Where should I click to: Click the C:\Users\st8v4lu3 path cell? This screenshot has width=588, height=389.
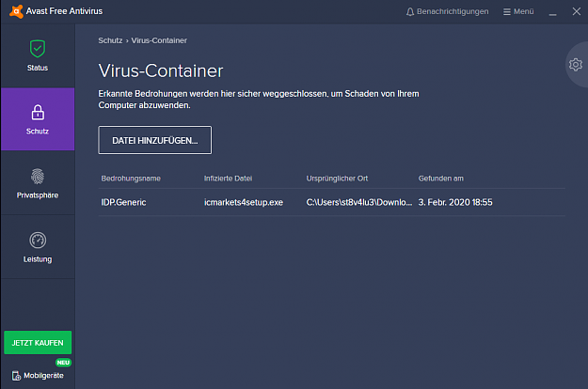(359, 202)
